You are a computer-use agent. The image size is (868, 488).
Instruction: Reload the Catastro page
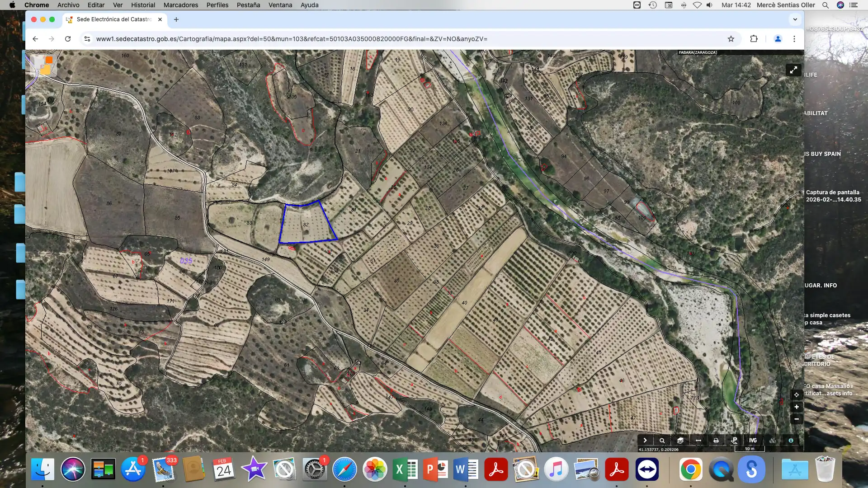pyautogui.click(x=68, y=39)
